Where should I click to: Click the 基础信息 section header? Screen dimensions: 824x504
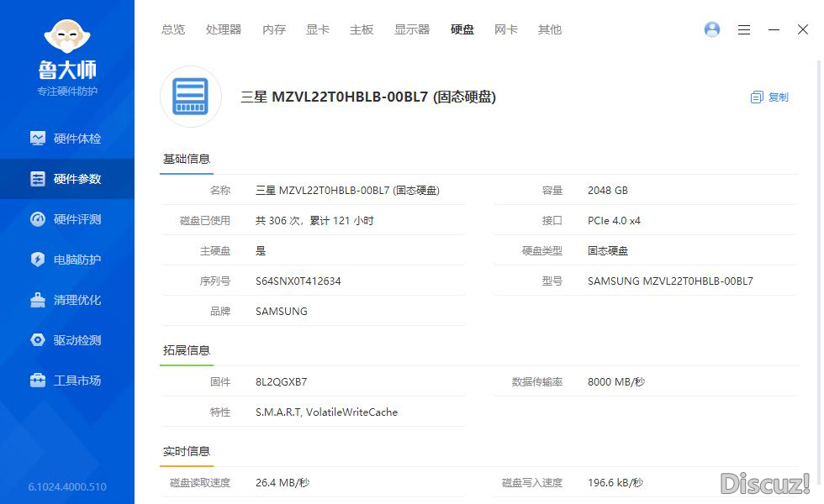click(187, 159)
